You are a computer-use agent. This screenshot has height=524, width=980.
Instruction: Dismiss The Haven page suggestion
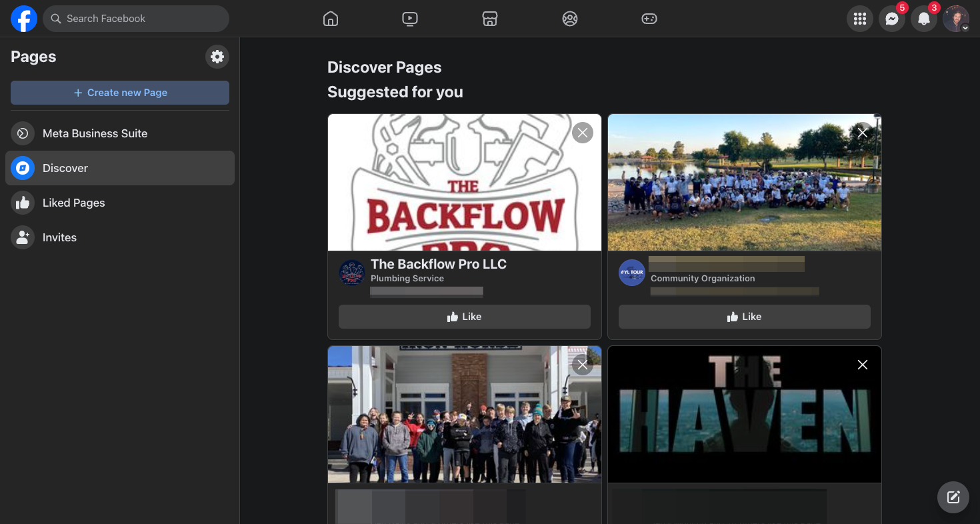tap(863, 365)
